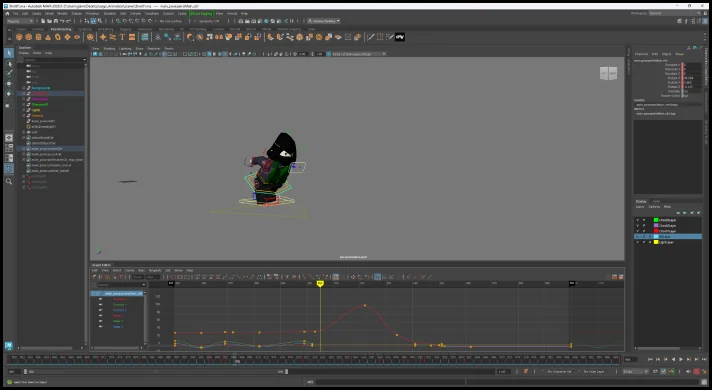Open the Windows menu
The width and height of the screenshot is (712, 390).
(92, 14)
